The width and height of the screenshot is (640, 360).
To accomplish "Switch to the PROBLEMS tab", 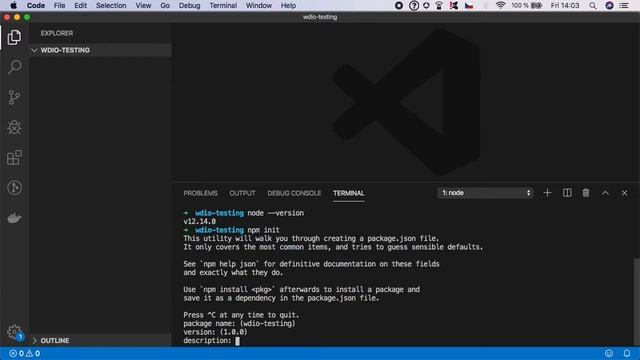I will 200,193.
